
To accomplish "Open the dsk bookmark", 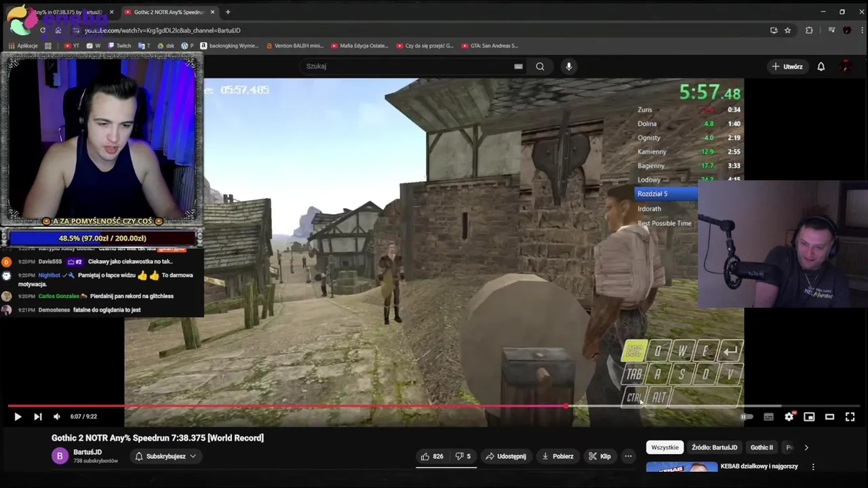I will click(x=167, y=46).
